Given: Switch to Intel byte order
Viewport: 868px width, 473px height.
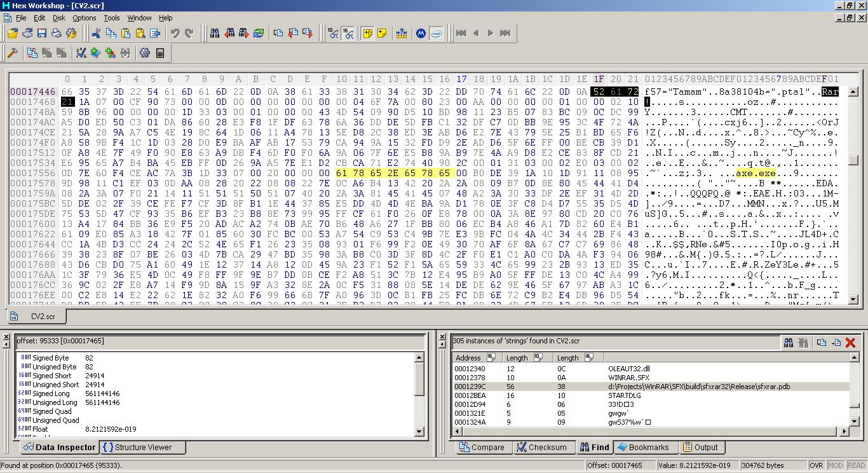Looking at the screenshot, I should [436, 33].
